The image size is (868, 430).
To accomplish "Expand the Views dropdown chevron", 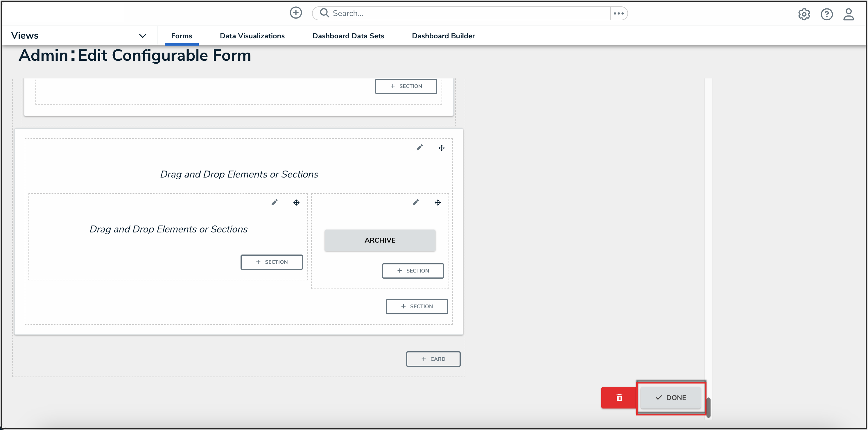I will point(143,36).
